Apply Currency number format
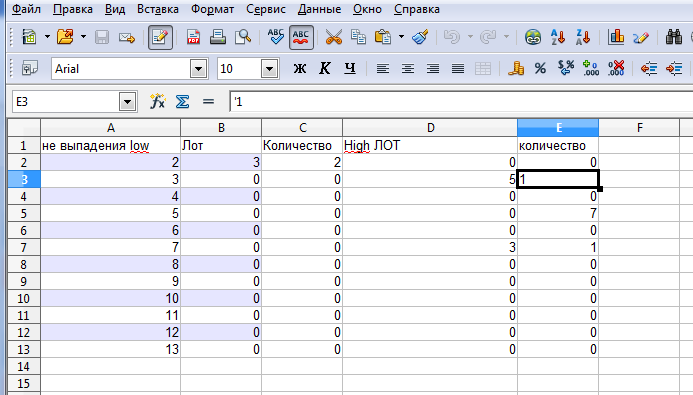 [x=516, y=68]
